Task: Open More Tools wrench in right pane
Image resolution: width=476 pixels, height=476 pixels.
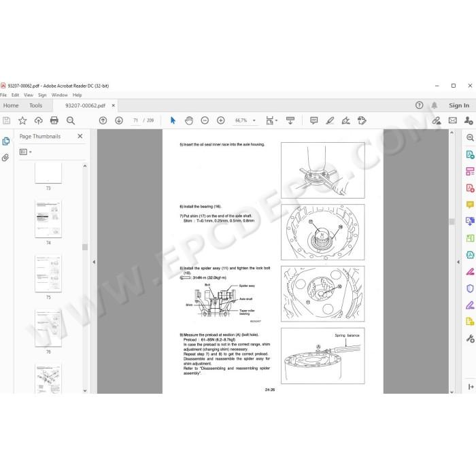Action: click(x=470, y=338)
